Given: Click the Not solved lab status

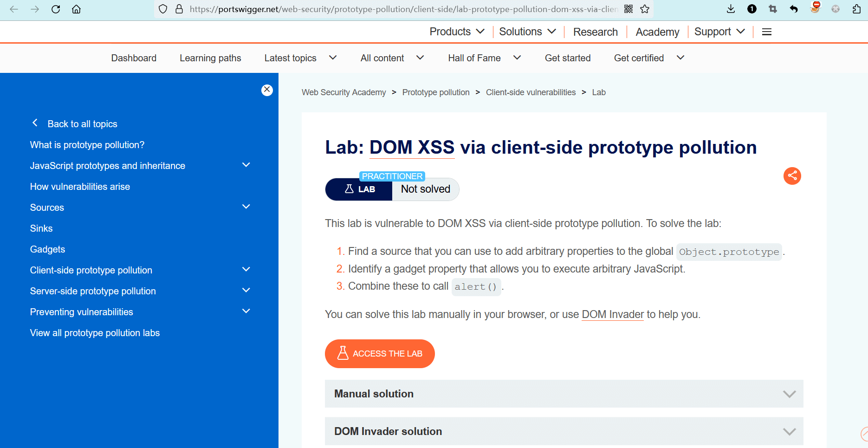Looking at the screenshot, I should pyautogui.click(x=426, y=189).
